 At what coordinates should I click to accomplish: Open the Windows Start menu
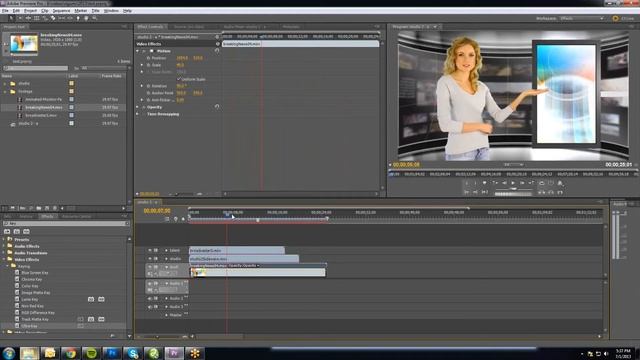click(x=9, y=353)
